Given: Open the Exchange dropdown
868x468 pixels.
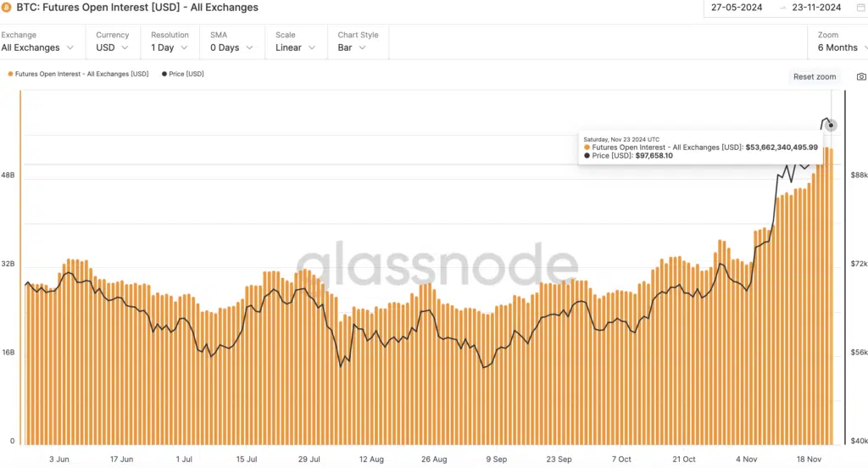Looking at the screenshot, I should [x=38, y=47].
